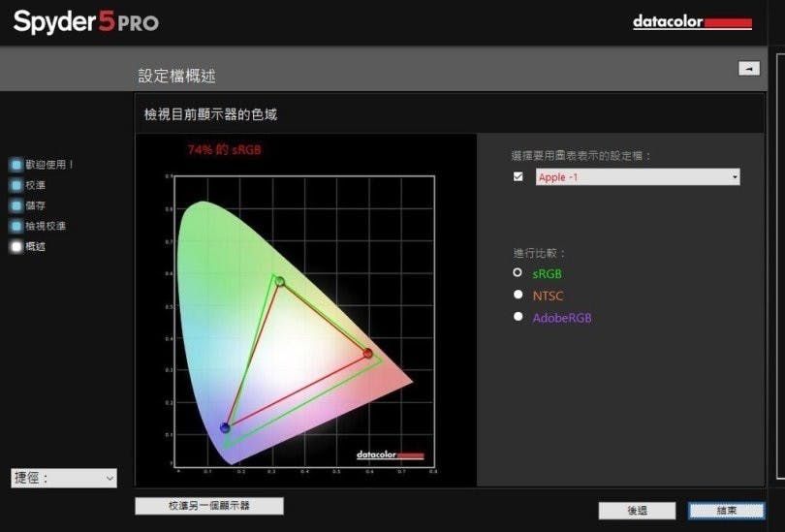The width and height of the screenshot is (785, 532).
Task: Click the collapse arrow button next to 設定檔概述
Action: pyautogui.click(x=749, y=69)
